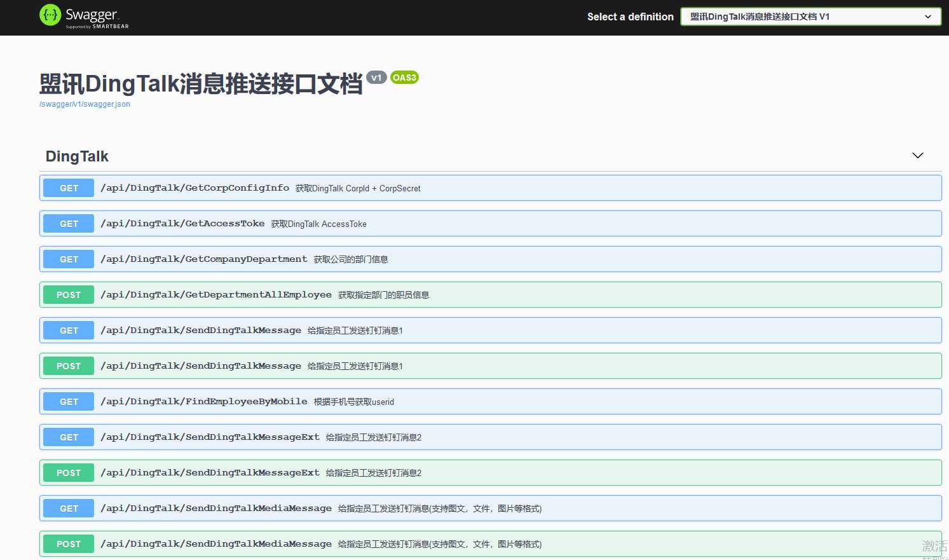This screenshot has height=560, width=949.
Task: Expand the GET /api/DingTalk/SendDingTalkMediaMessage path
Action: point(216,509)
